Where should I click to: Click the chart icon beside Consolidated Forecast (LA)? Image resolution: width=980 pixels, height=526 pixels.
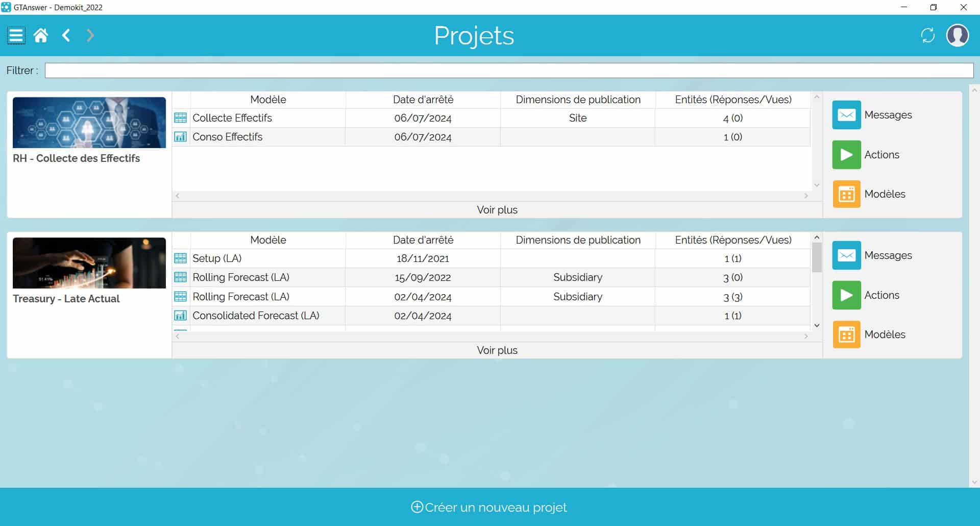181,316
